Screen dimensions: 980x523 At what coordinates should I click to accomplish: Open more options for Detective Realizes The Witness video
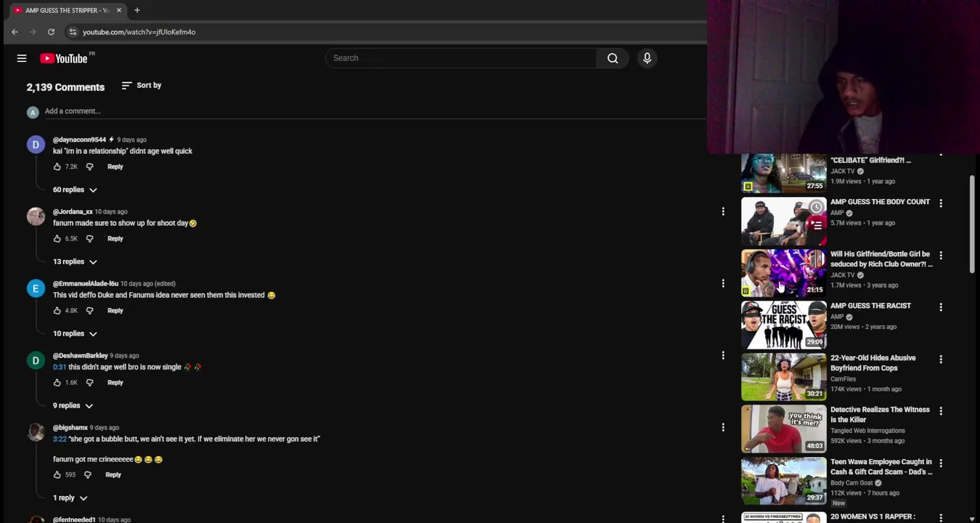(940, 411)
